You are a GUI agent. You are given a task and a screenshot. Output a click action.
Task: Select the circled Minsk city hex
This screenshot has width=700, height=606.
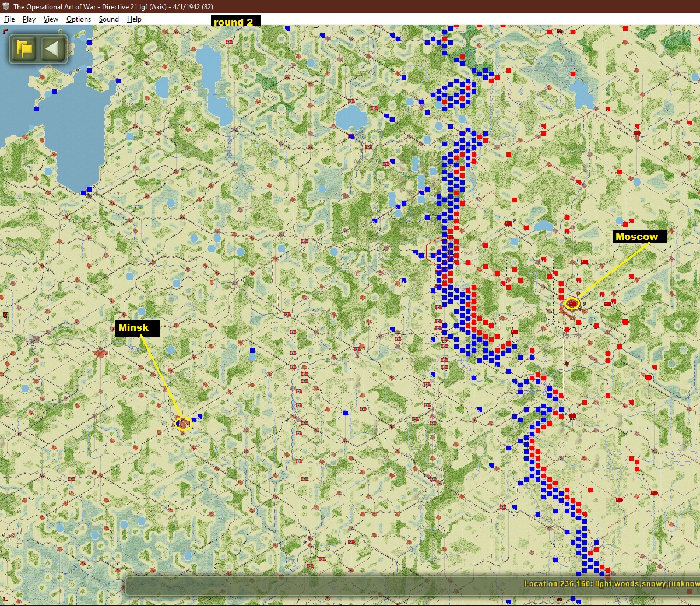[183, 424]
